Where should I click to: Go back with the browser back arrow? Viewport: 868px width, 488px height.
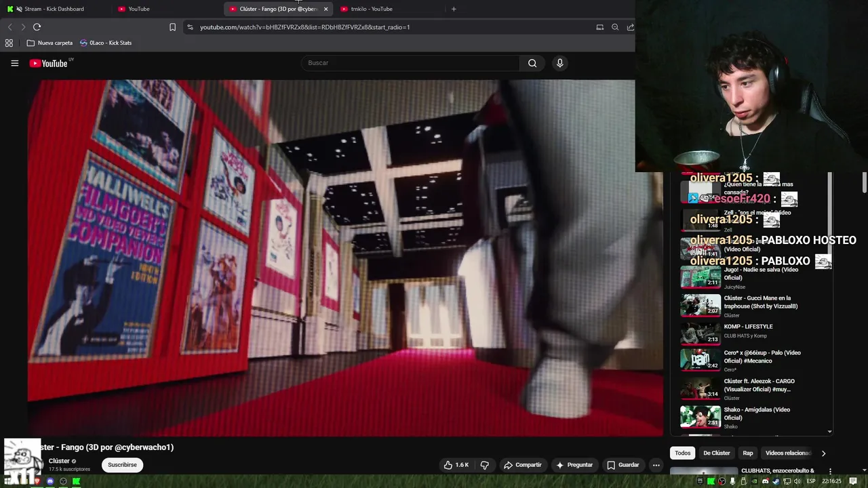(9, 27)
